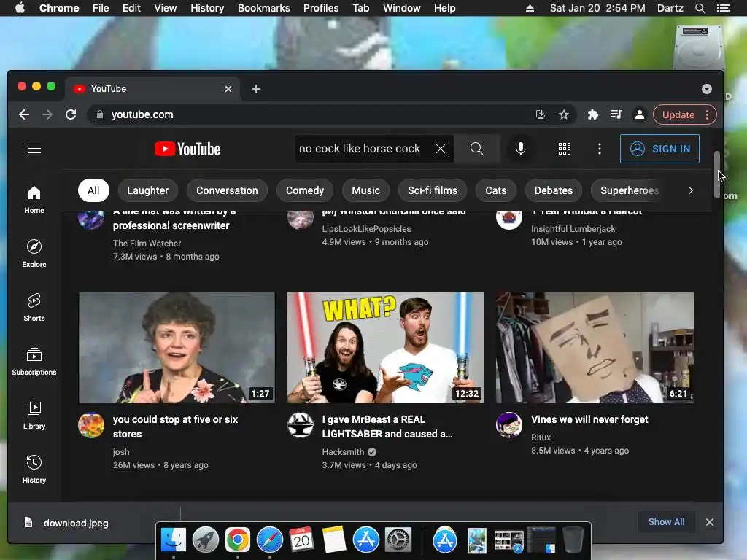Open System Preferences from the Dock
The height and width of the screenshot is (560, 747).
398,540
